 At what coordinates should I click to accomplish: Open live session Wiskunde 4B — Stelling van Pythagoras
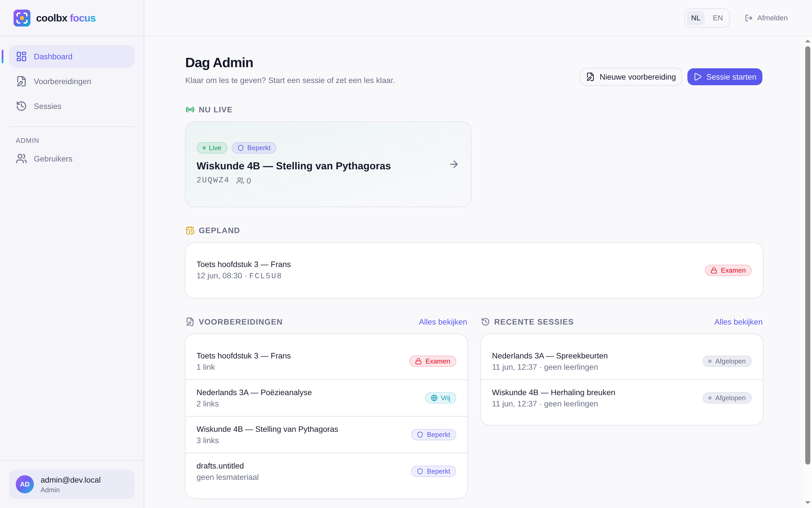[x=328, y=164]
